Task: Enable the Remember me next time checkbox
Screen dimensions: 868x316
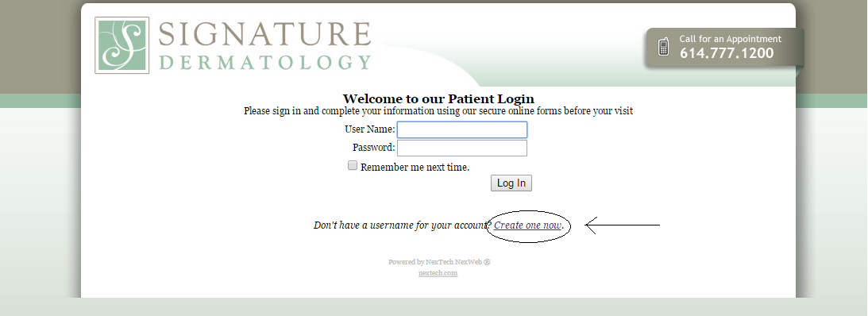Action: pos(352,165)
